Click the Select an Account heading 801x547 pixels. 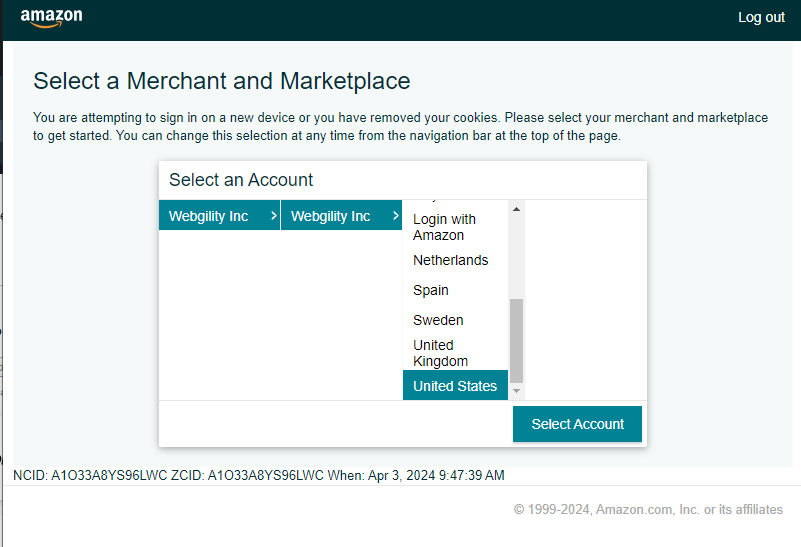(x=241, y=180)
